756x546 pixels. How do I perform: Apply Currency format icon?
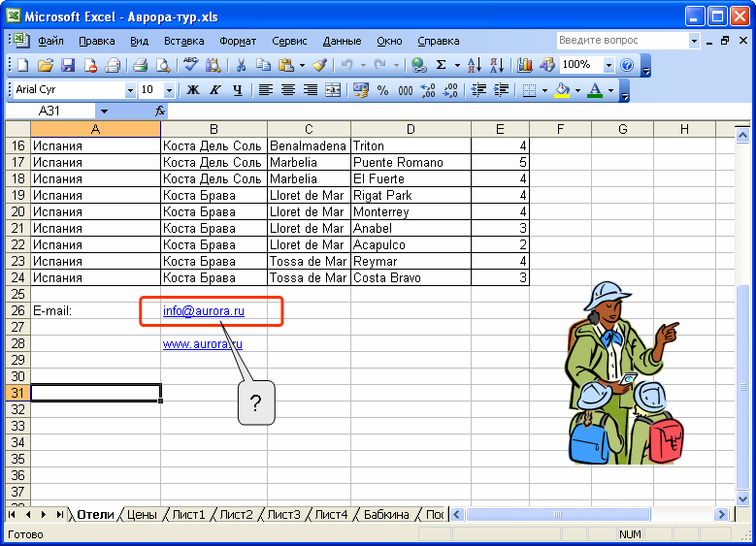pyautogui.click(x=361, y=90)
